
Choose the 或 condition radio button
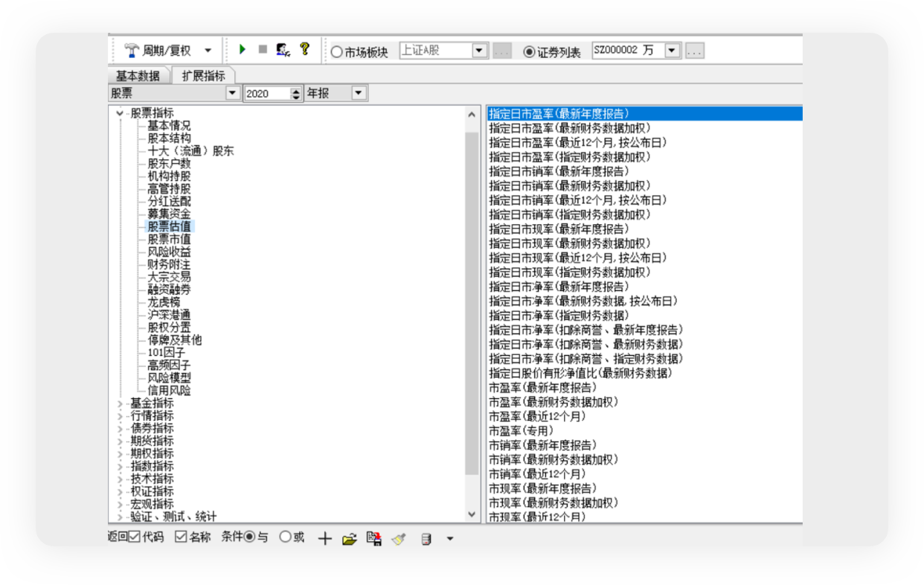click(285, 537)
